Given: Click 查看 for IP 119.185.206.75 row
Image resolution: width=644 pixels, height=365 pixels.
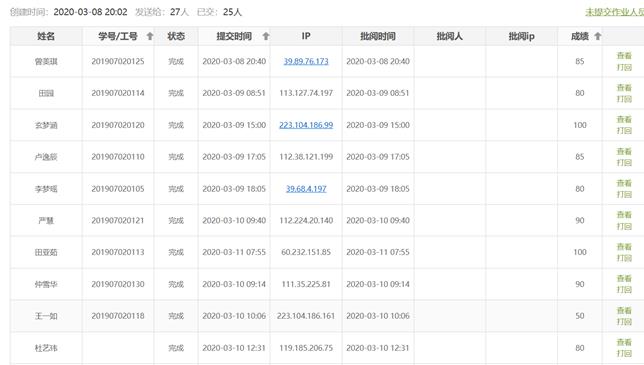Looking at the screenshot, I should pos(624,342).
